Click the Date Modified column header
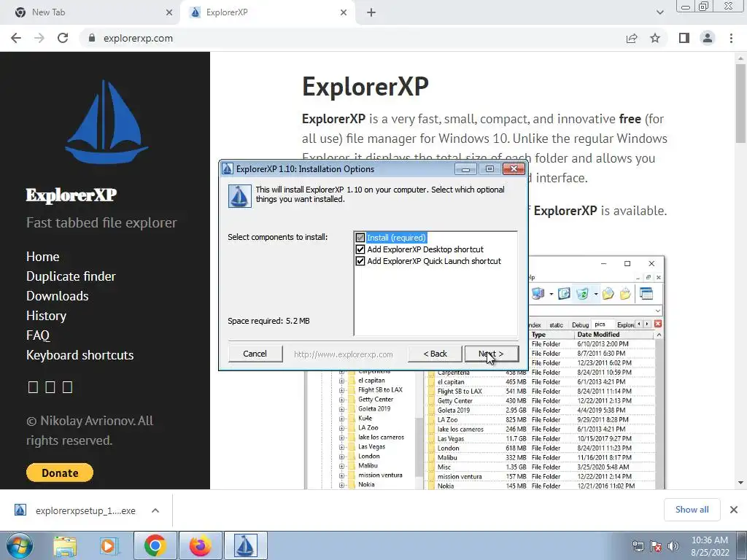747x560 pixels. tap(614, 335)
